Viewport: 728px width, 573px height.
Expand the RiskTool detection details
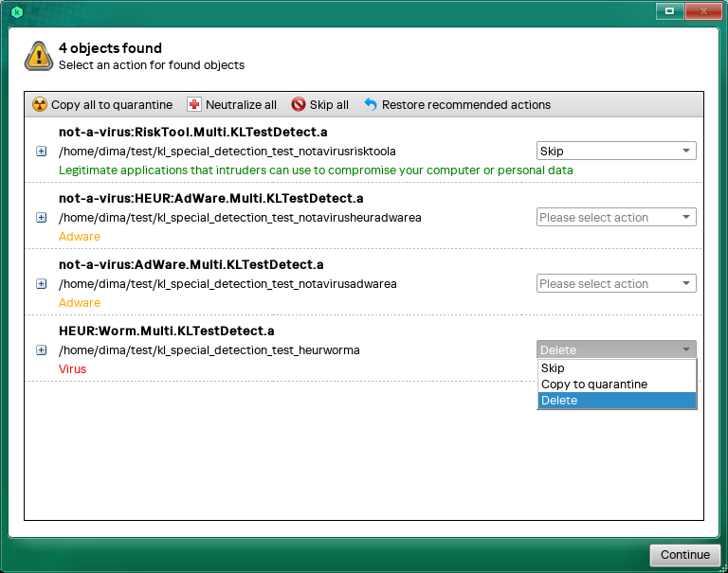41,151
